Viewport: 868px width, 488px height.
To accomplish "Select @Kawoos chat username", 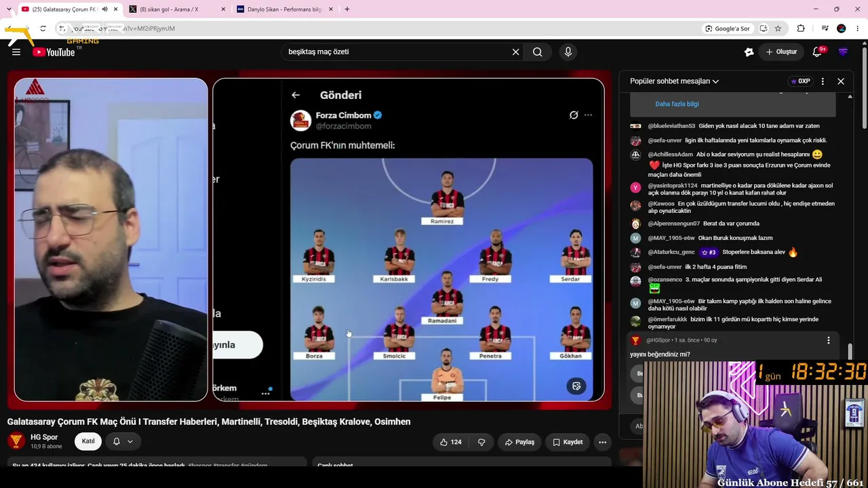I will coord(661,204).
